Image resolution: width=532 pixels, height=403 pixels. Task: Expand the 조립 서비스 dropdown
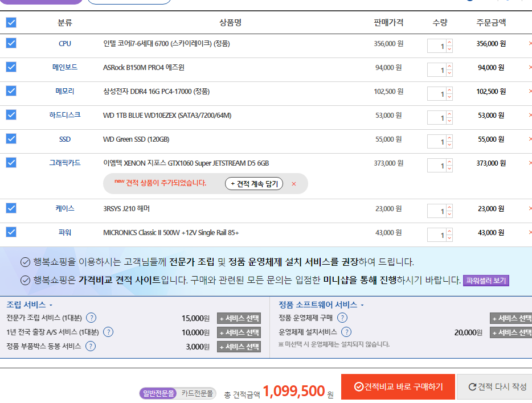pyautogui.click(x=29, y=305)
